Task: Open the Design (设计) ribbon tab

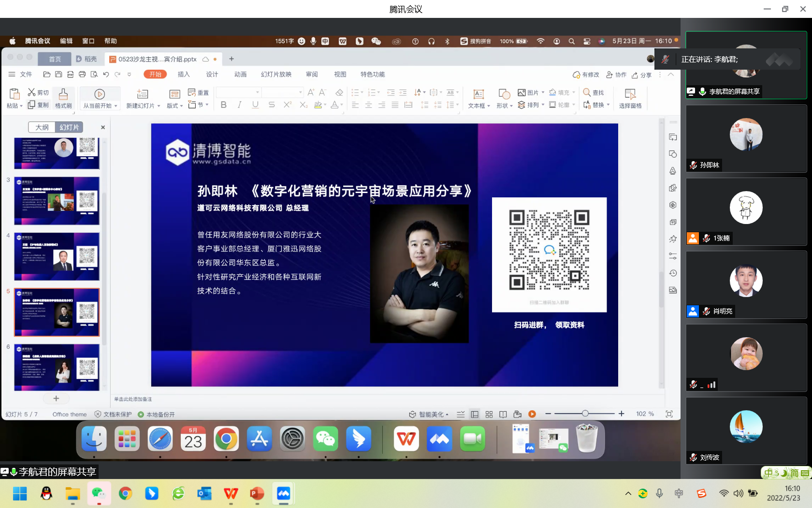Action: (x=212, y=75)
